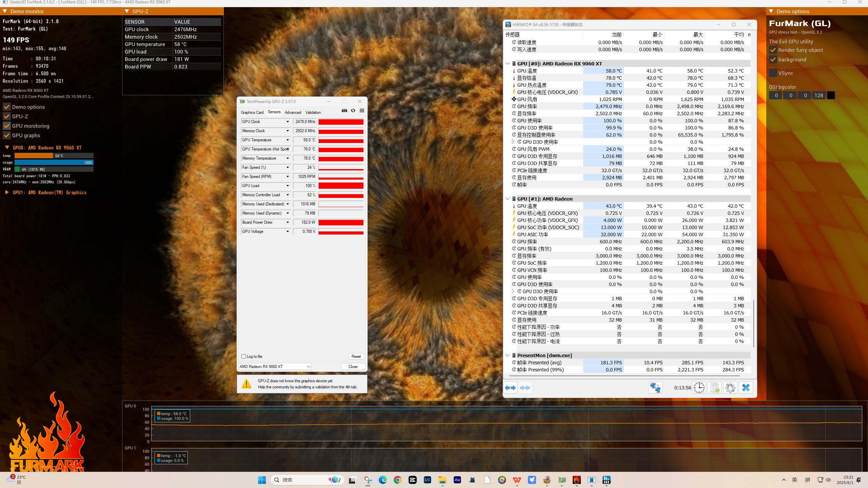Uncheck GPU graphs in Demo monitor
The image size is (868, 488).
(7, 136)
